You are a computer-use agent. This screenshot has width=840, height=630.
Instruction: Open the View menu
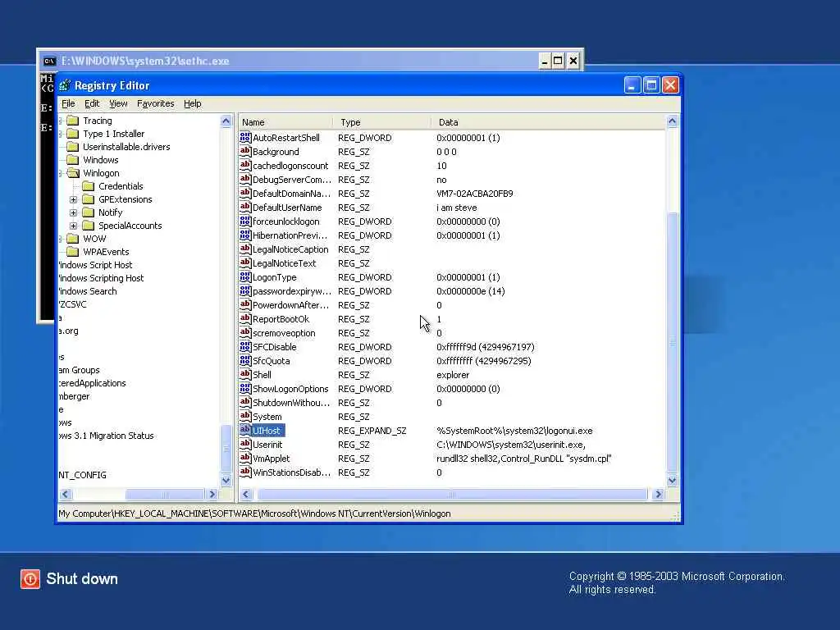coord(118,103)
